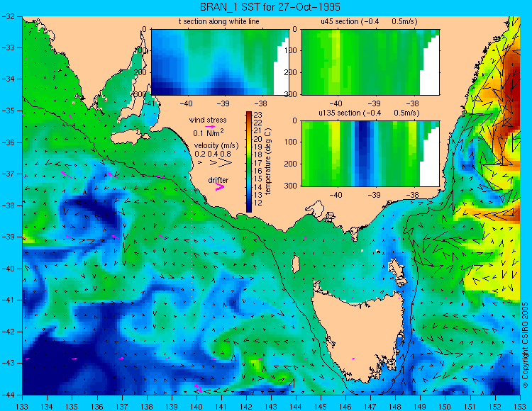Open the t section temperature inset plot
The image size is (532, 411).
click(x=220, y=62)
